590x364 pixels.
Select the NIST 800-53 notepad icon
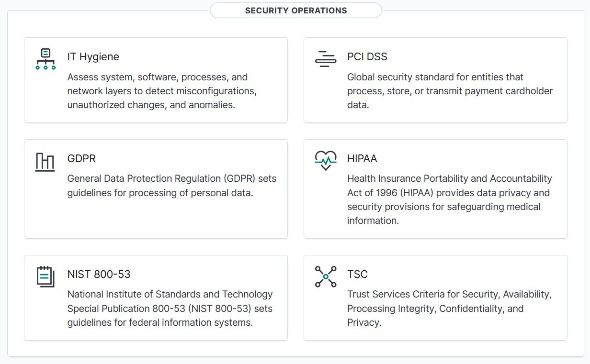coord(45,276)
